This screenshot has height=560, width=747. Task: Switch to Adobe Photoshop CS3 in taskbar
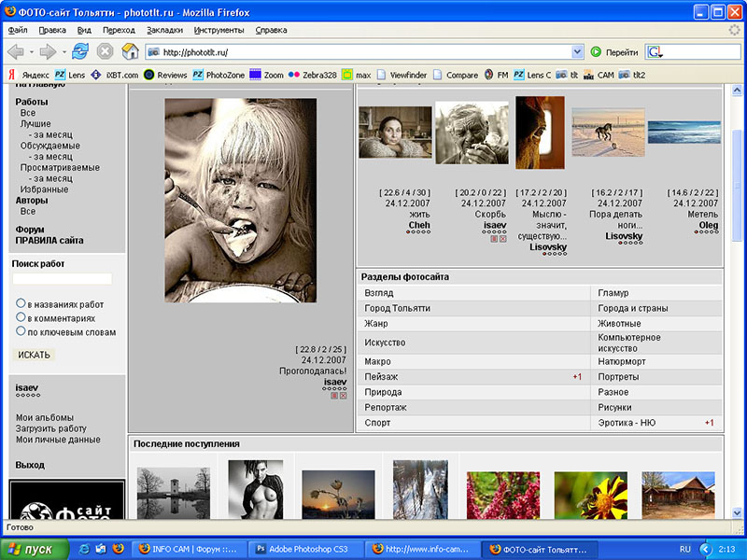308,549
